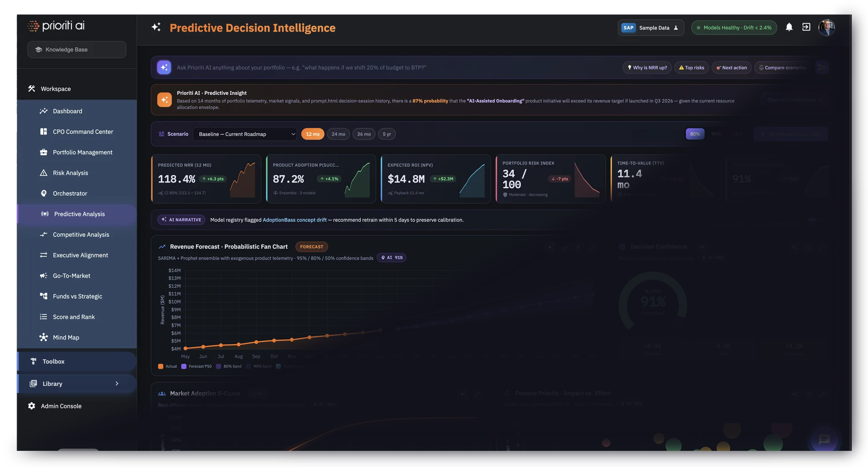Open Go-To-Market in the sidebar
This screenshot has height=467, width=868.
click(x=77, y=276)
